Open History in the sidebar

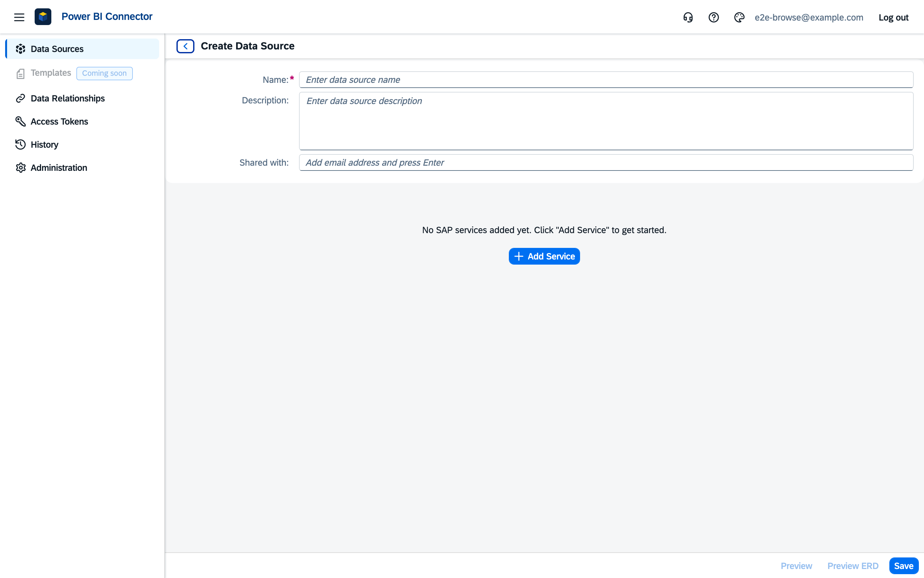[82, 144]
